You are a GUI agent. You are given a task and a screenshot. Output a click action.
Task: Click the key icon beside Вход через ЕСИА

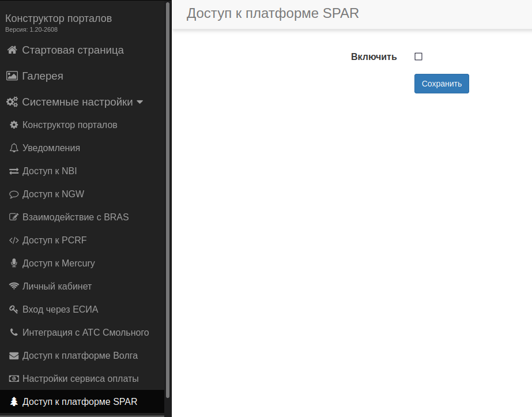(x=14, y=309)
